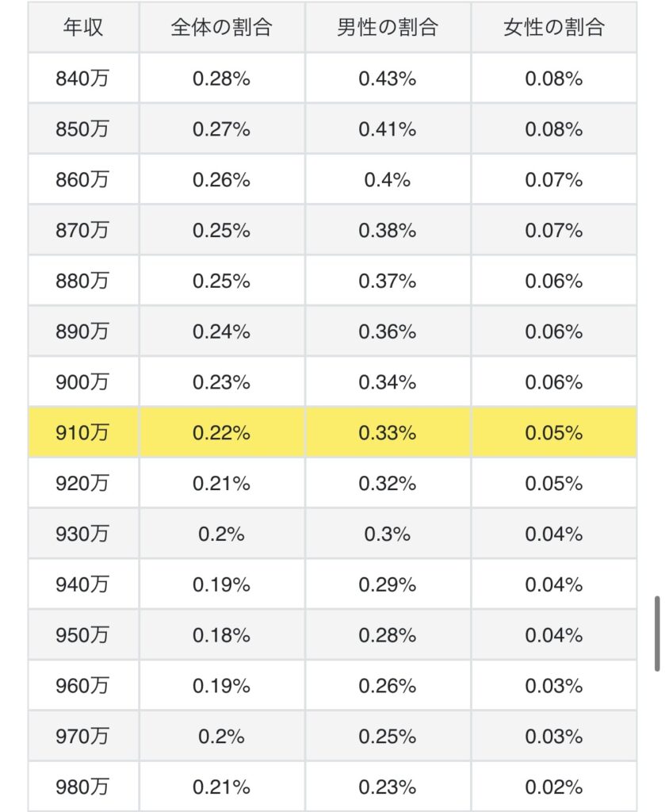The height and width of the screenshot is (812, 665).
Task: Select the 840万 income cell
Action: pyautogui.click(x=83, y=79)
